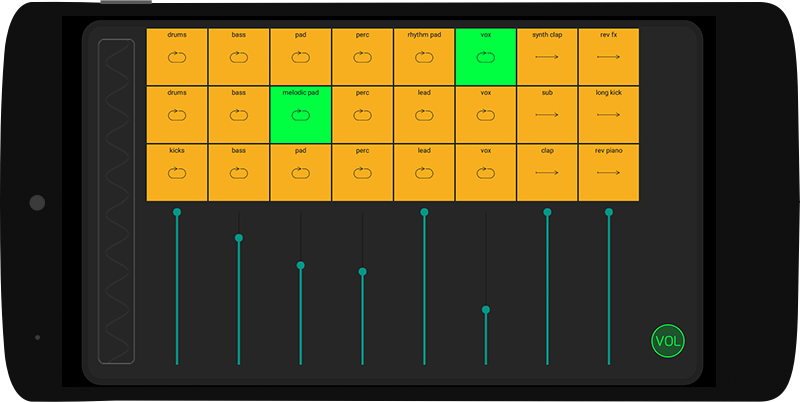Trigger the clap one-shot pad

pyautogui.click(x=547, y=173)
